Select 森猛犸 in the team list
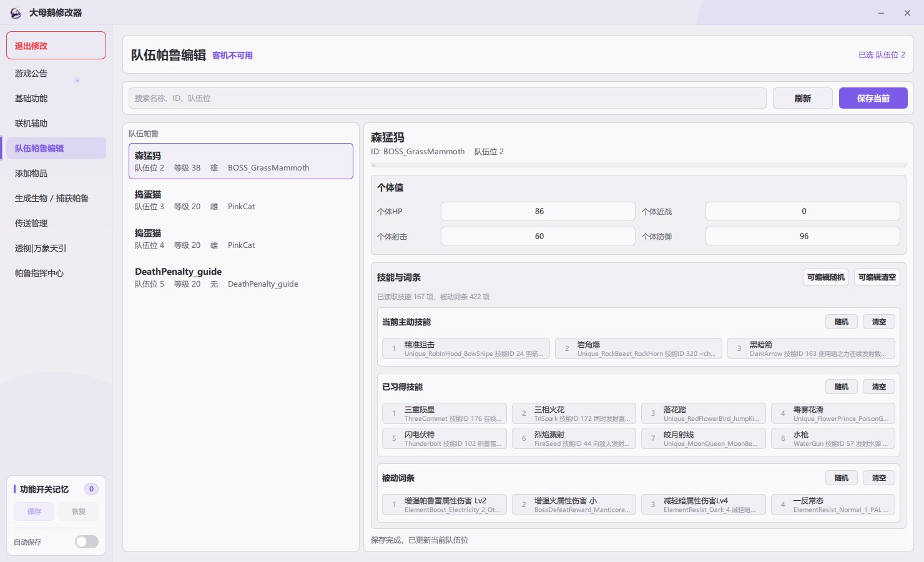The image size is (924, 562). (241, 161)
